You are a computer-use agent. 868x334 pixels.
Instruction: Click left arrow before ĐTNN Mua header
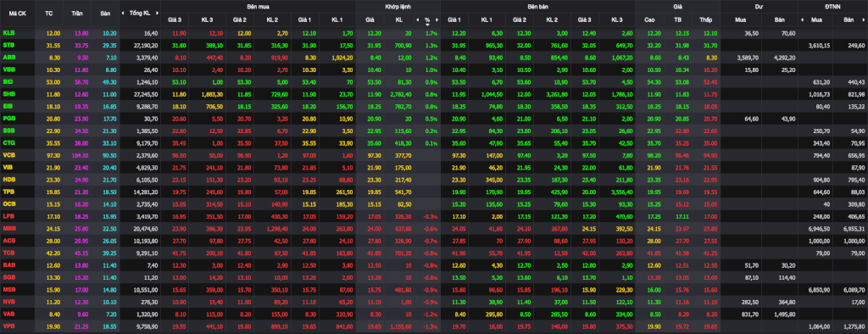coord(803,20)
